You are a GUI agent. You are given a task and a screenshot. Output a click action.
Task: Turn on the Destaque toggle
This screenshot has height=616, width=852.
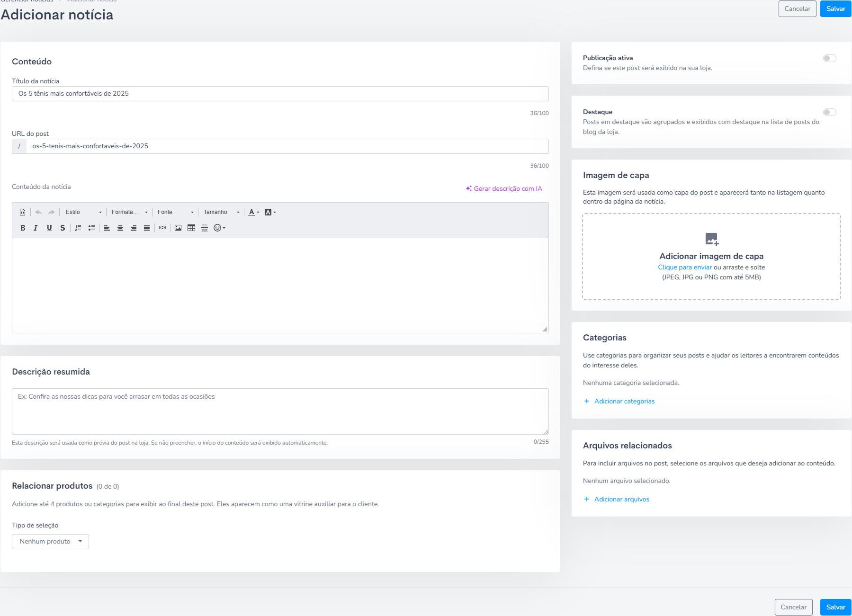tap(829, 112)
